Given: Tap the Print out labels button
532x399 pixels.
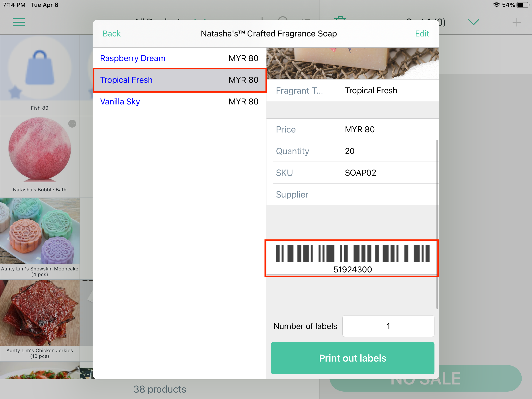Looking at the screenshot, I should [x=352, y=358].
